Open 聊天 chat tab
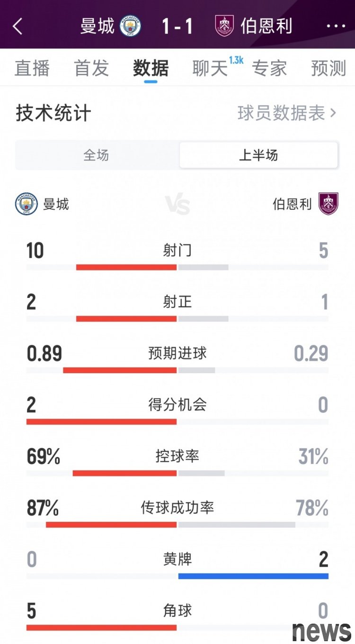The width and height of the screenshot is (355, 644). pyautogui.click(x=211, y=69)
